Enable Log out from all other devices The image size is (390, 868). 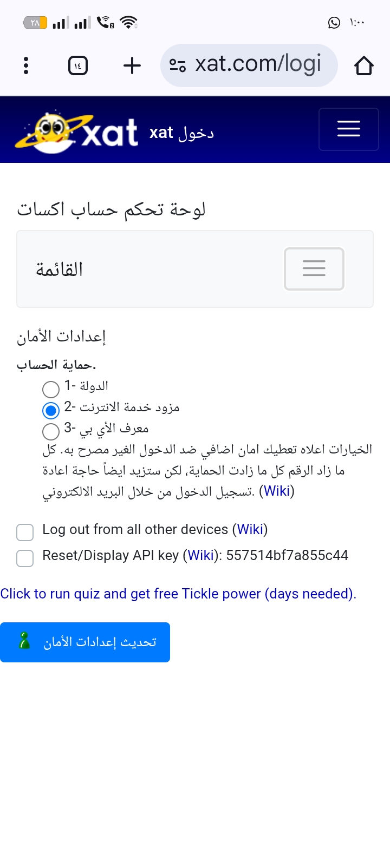[x=25, y=532]
